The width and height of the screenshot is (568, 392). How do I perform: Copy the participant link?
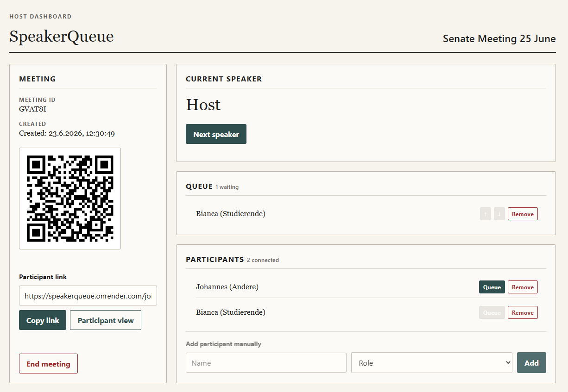pos(43,320)
